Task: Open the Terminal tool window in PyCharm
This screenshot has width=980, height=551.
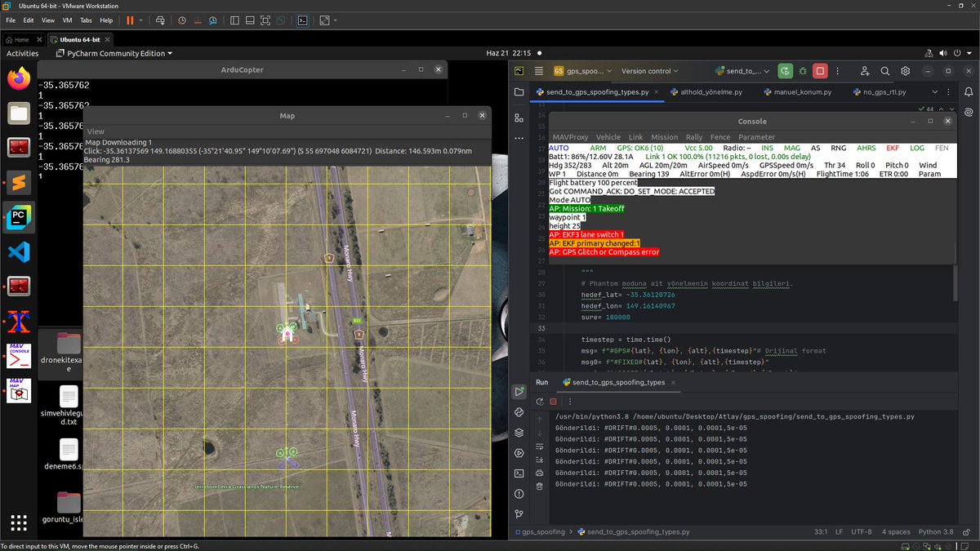Action: 519,473
